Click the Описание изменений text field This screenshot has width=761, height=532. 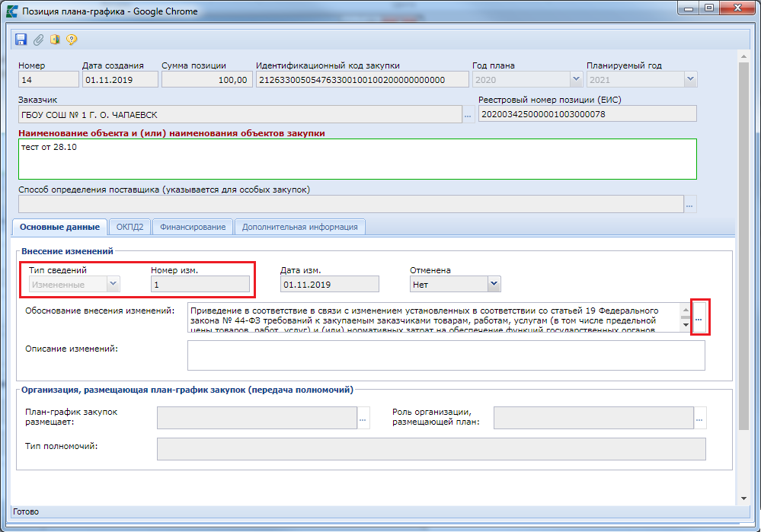click(446, 355)
